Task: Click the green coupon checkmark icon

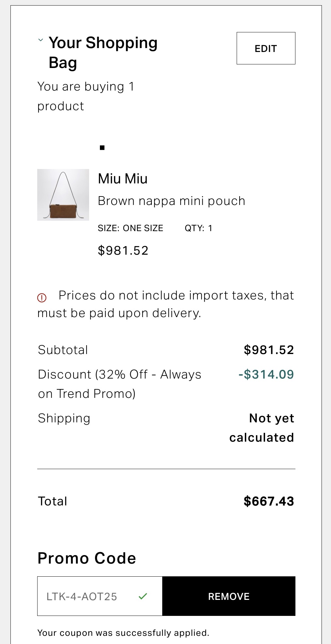Action: pyautogui.click(x=143, y=596)
